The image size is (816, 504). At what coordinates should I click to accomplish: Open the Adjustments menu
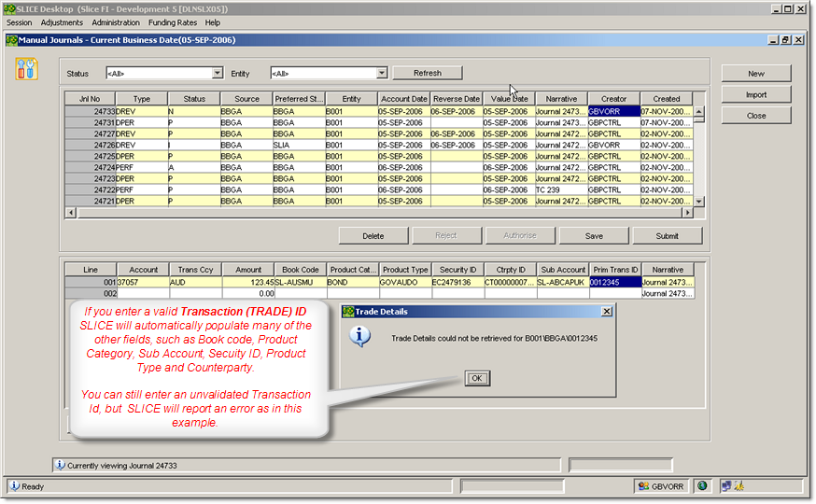[x=62, y=22]
